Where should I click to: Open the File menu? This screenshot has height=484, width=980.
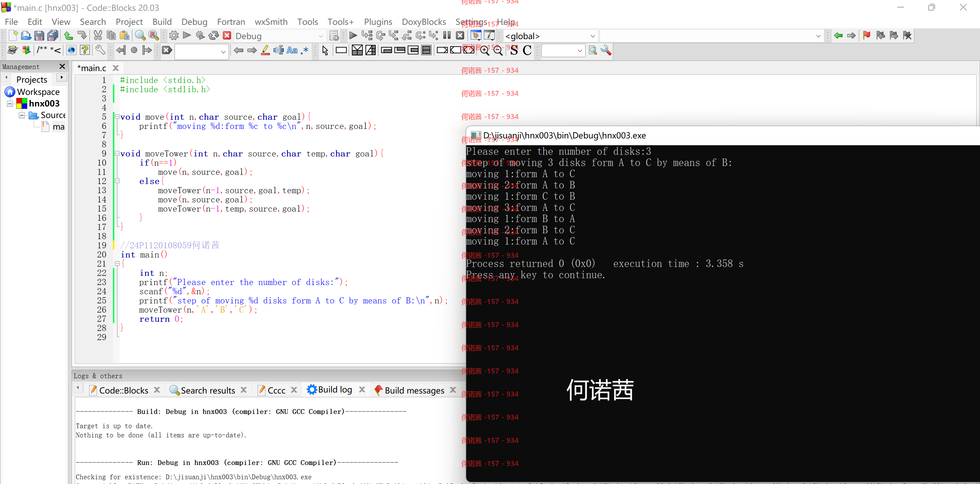coord(11,22)
